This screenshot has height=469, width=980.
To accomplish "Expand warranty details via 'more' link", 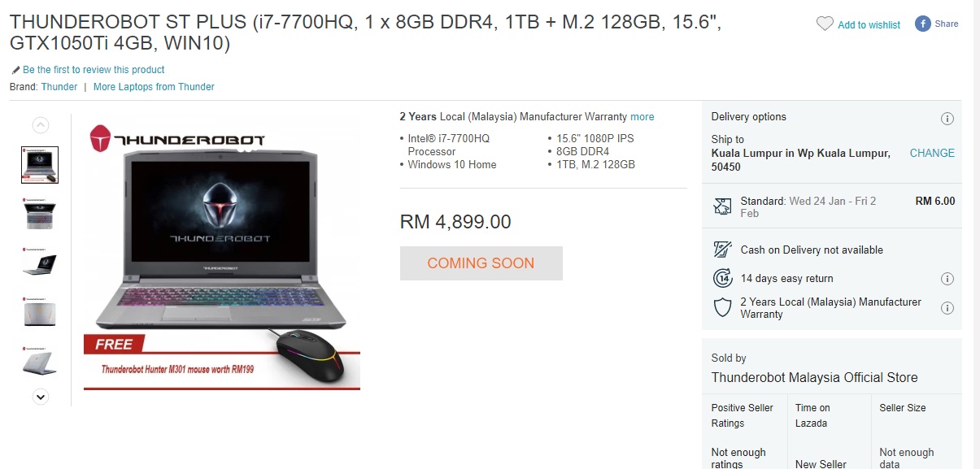I will tap(642, 117).
